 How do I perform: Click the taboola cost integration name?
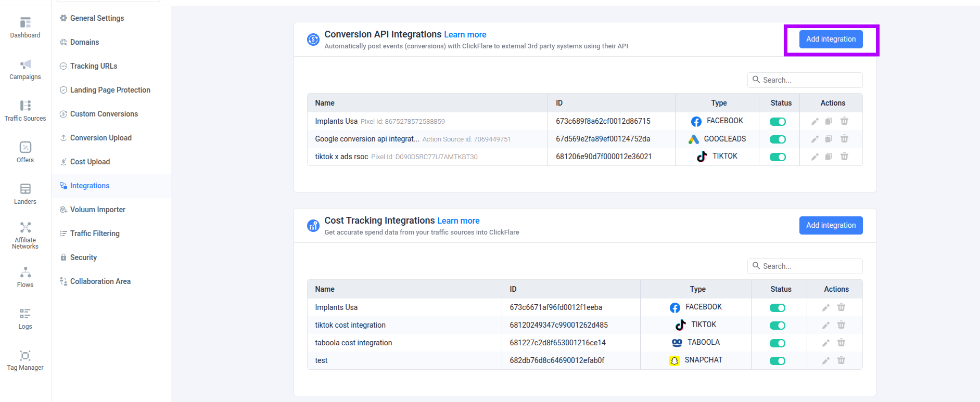(353, 343)
